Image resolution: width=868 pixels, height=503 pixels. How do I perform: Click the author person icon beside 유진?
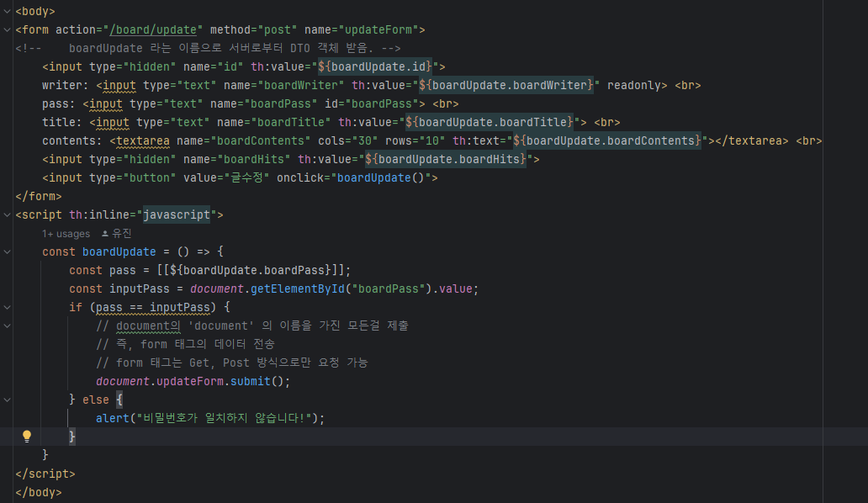tap(105, 234)
